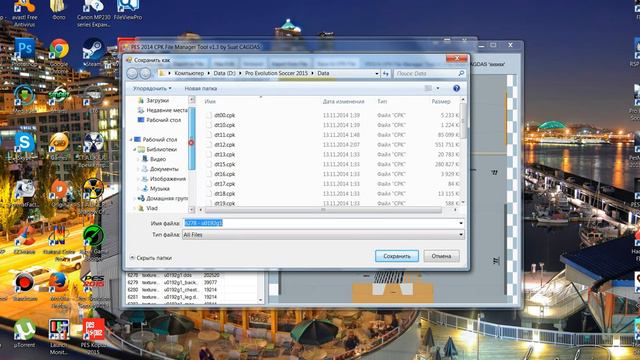
Task: Sort files by Тип column header
Action: click(x=382, y=102)
